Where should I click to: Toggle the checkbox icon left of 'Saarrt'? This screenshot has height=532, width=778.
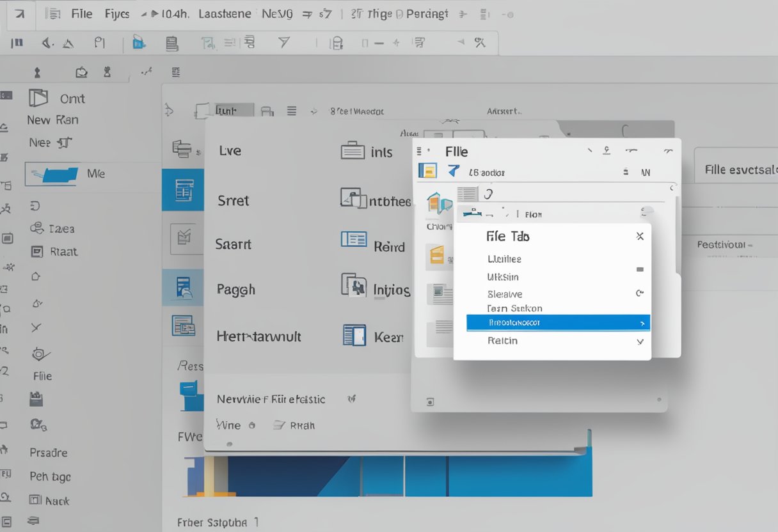(x=183, y=239)
